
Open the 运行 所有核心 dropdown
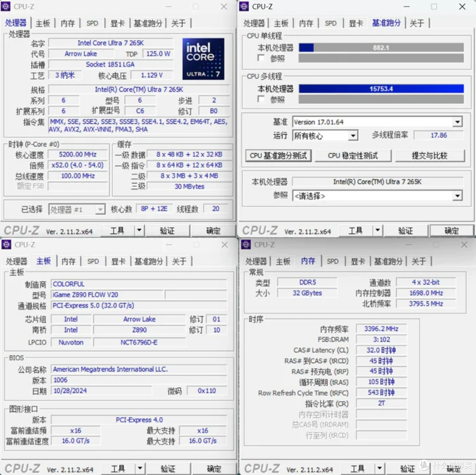point(353,135)
